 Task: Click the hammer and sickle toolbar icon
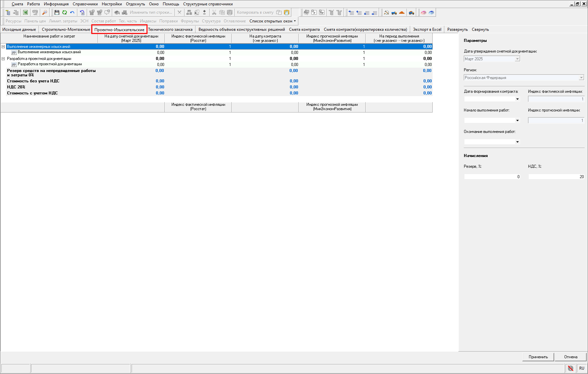click(x=386, y=12)
